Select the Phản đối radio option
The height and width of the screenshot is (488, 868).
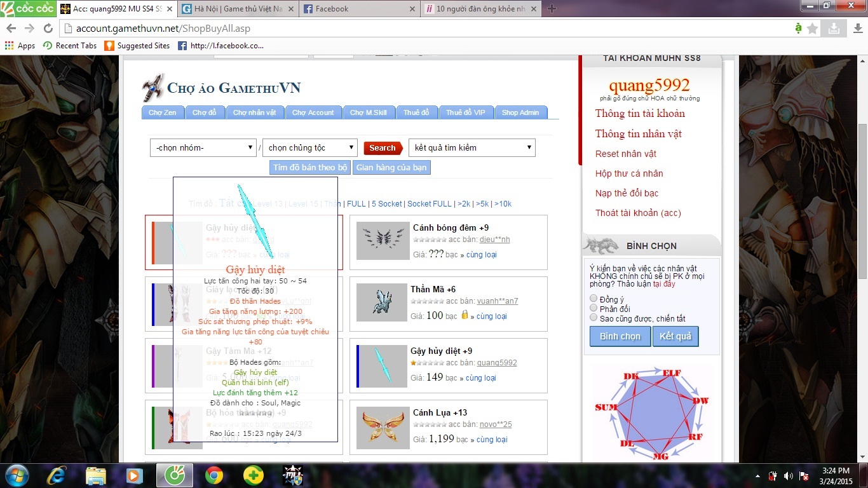click(593, 308)
